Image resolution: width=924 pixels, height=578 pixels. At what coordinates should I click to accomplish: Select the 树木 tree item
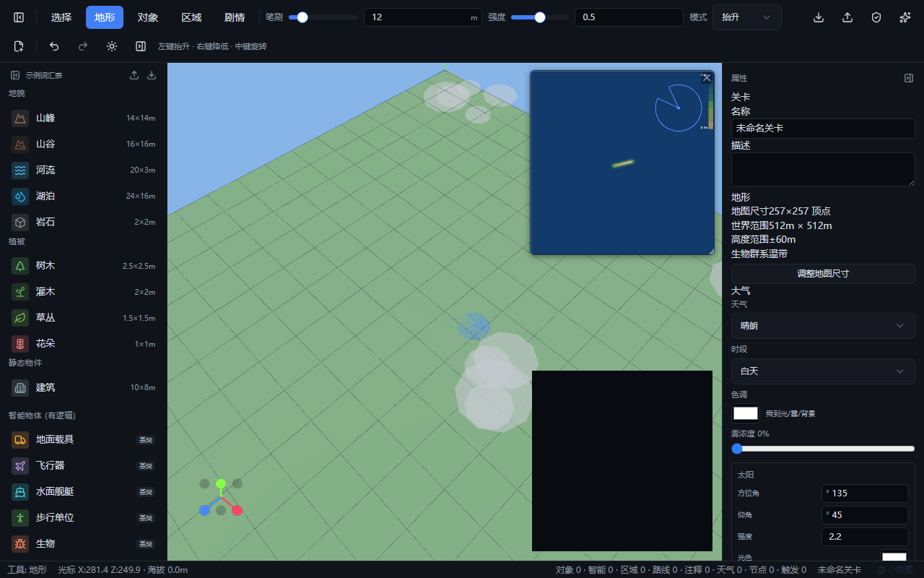[84, 265]
